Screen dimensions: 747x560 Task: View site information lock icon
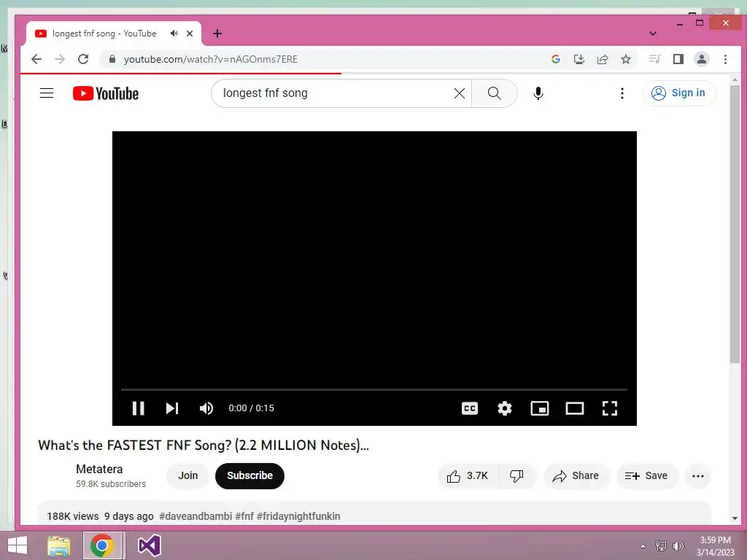click(x=112, y=59)
